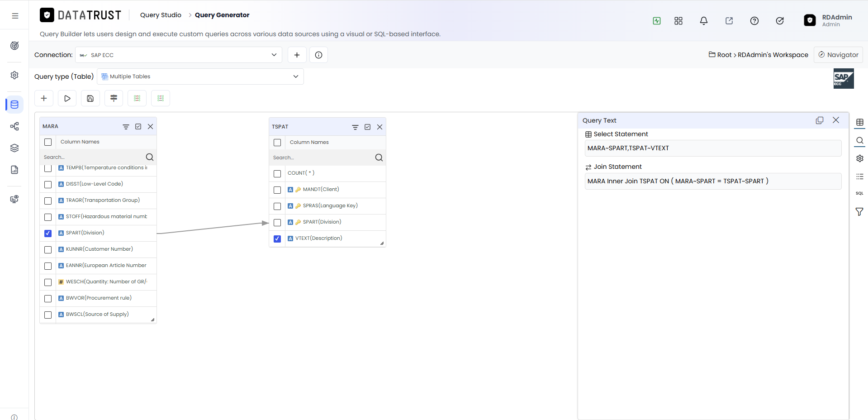Toggle MARA Column Names select-all checkbox
The image size is (868, 420).
[48, 142]
